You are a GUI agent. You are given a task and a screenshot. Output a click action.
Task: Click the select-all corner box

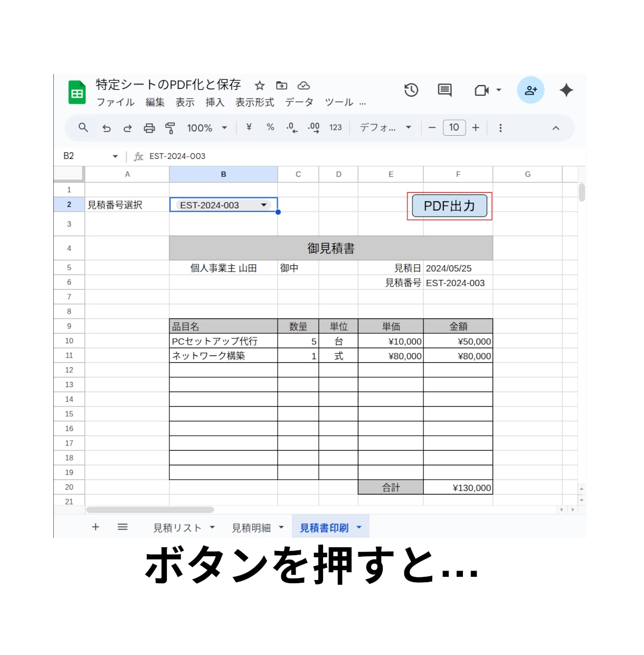pyautogui.click(x=69, y=174)
